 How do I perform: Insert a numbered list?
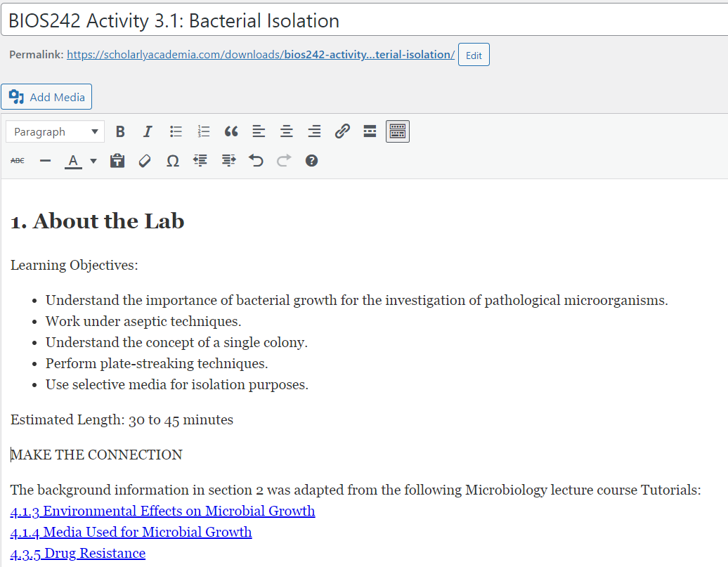tap(203, 132)
